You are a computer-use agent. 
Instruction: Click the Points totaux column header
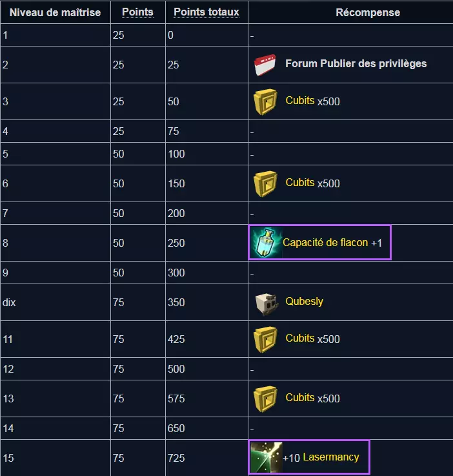click(206, 12)
